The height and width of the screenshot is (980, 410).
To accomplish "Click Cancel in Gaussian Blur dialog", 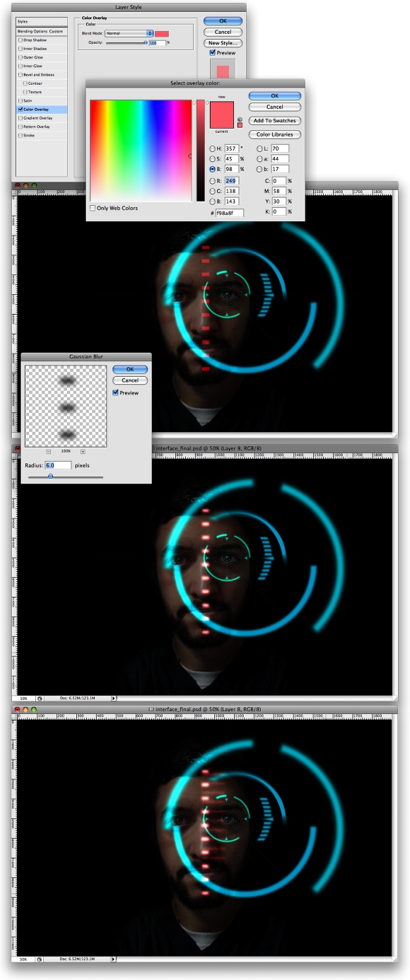I will (130, 380).
